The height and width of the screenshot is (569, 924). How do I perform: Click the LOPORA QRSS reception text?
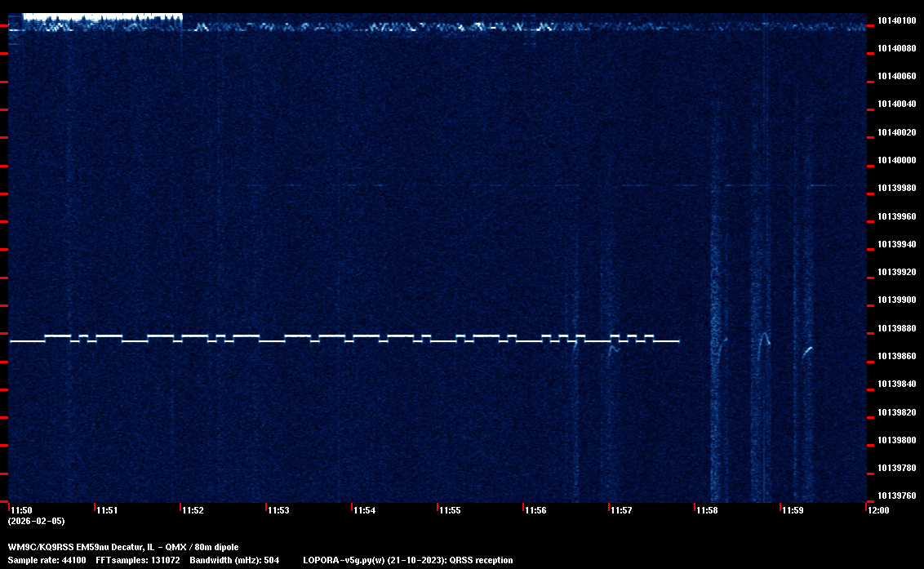(x=407, y=560)
